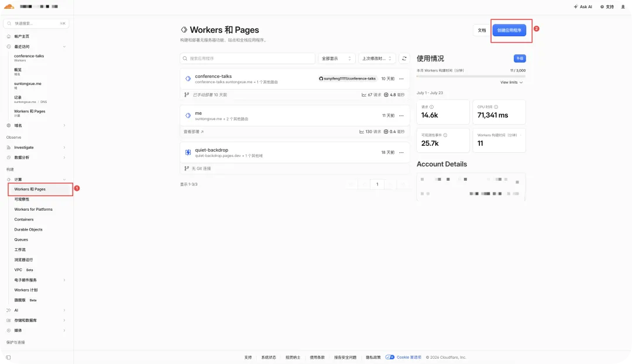Select page 1 in pagination
The height and width of the screenshot is (364, 632).
(x=377, y=184)
